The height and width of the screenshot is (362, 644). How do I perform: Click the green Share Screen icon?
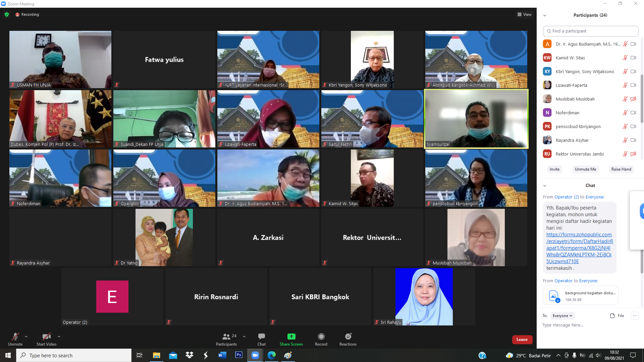(x=291, y=337)
